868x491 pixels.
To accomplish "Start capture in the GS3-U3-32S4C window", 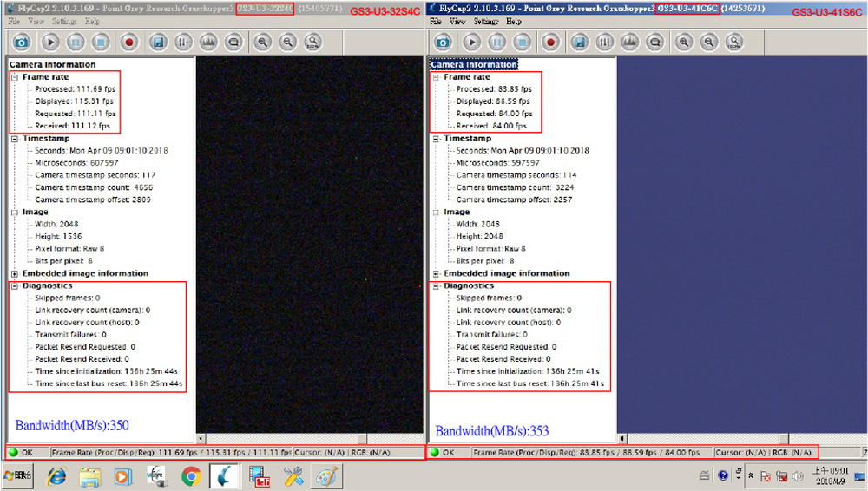I will click(x=49, y=41).
